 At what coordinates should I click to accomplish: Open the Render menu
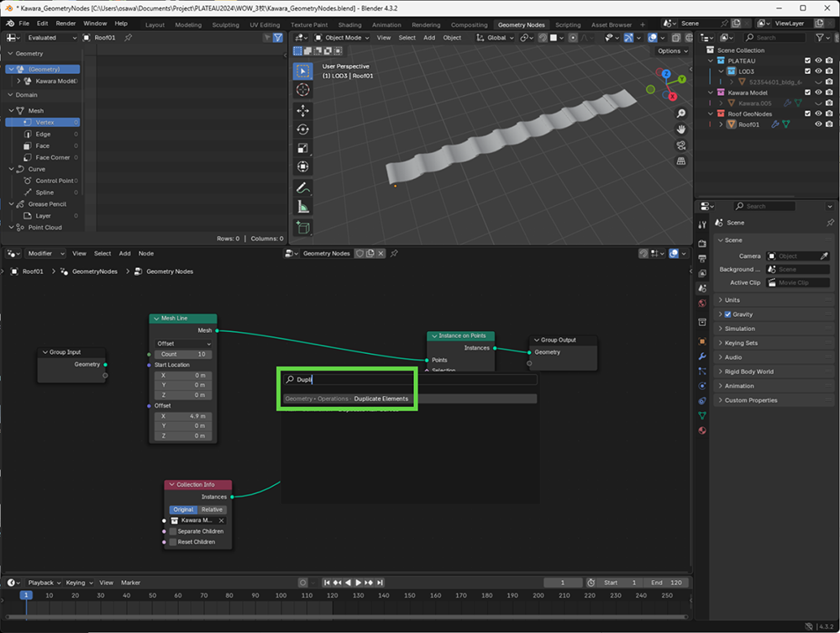pos(66,24)
